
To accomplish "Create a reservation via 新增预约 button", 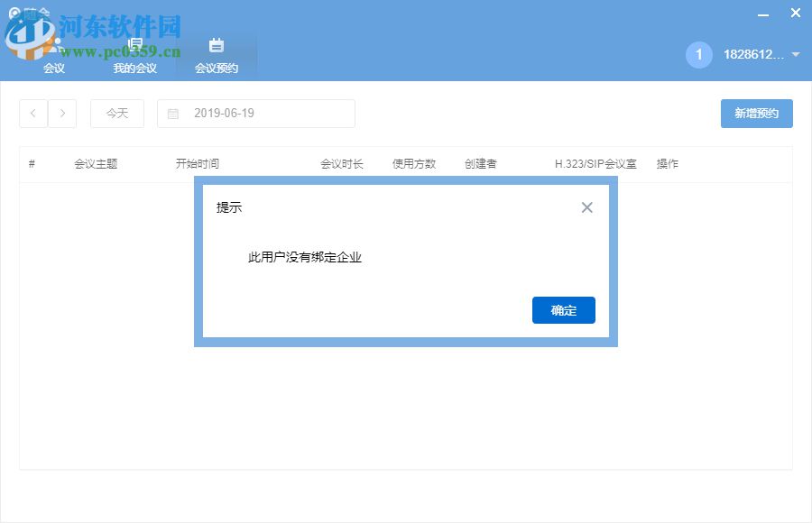I will pyautogui.click(x=756, y=113).
